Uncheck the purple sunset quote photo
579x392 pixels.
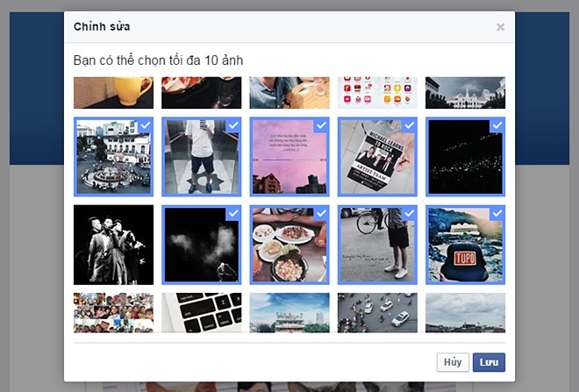[x=289, y=156]
